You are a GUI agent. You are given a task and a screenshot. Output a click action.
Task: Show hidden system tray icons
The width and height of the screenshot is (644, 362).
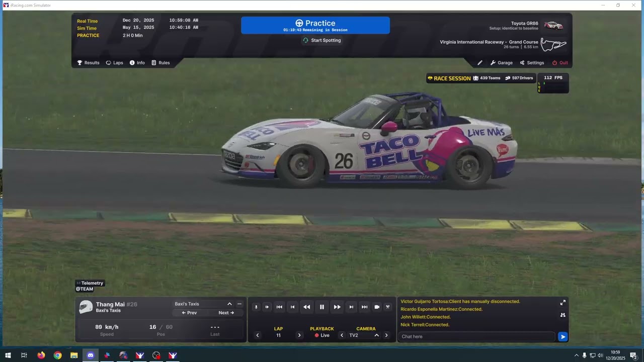(576, 355)
